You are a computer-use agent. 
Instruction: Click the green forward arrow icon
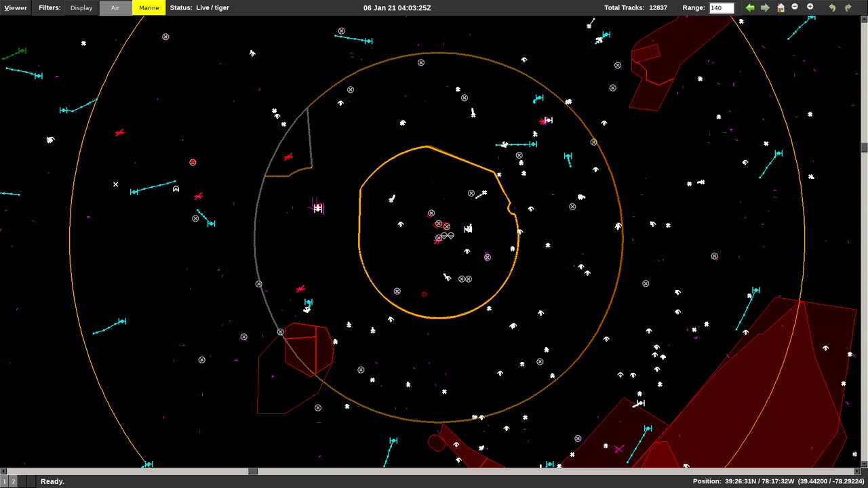(x=765, y=7)
